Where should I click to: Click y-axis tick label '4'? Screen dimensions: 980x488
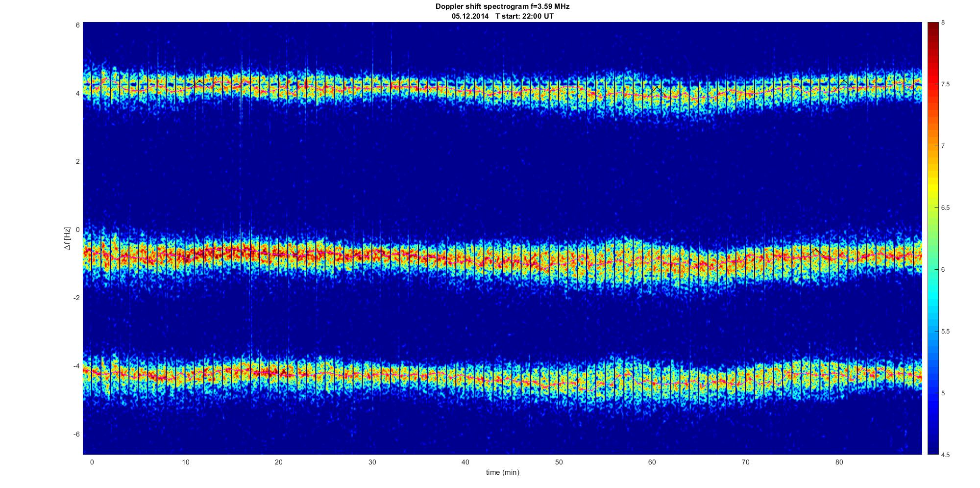tap(78, 93)
